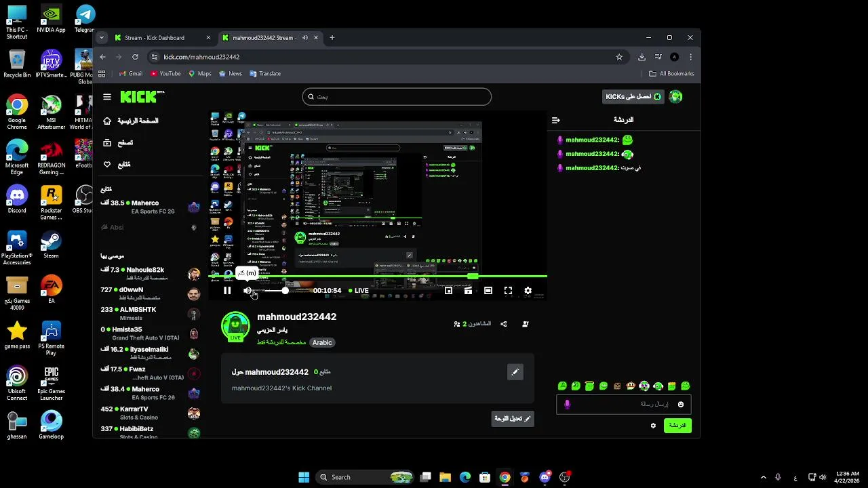This screenshot has height=488, width=868.
Task: Pick the last emote in quick emote row
Action: 686,386
